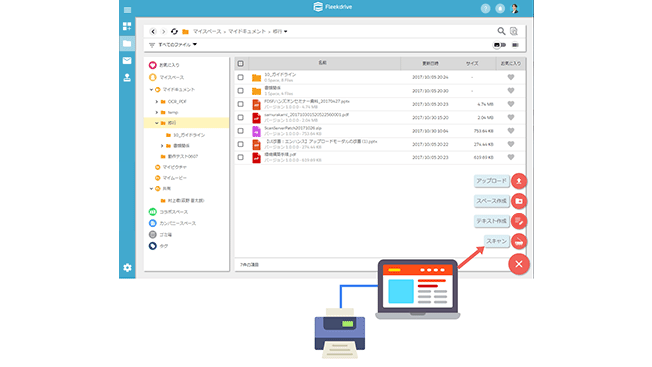Sort by the 更新日時 column header
Screen dimensions: 652x367
click(x=430, y=64)
